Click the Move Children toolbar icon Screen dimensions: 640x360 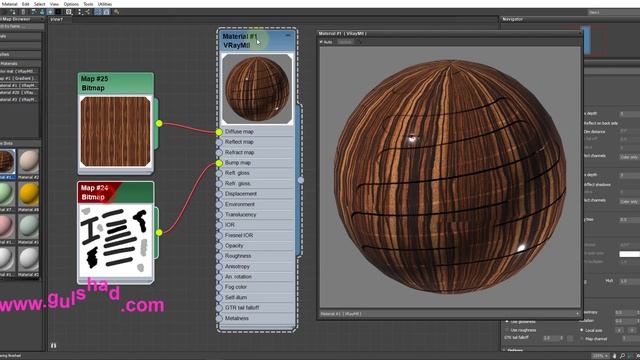33,12
